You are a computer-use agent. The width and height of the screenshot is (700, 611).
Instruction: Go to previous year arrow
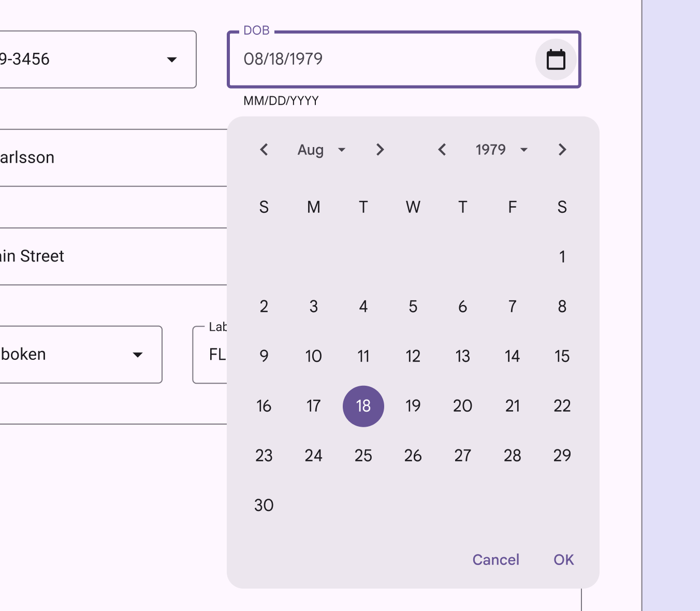coord(442,150)
